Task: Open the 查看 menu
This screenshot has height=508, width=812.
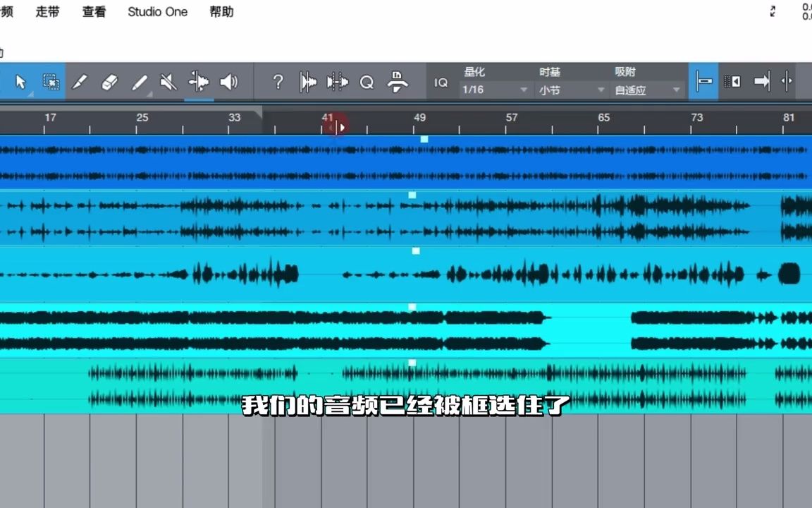Action: 94,11
